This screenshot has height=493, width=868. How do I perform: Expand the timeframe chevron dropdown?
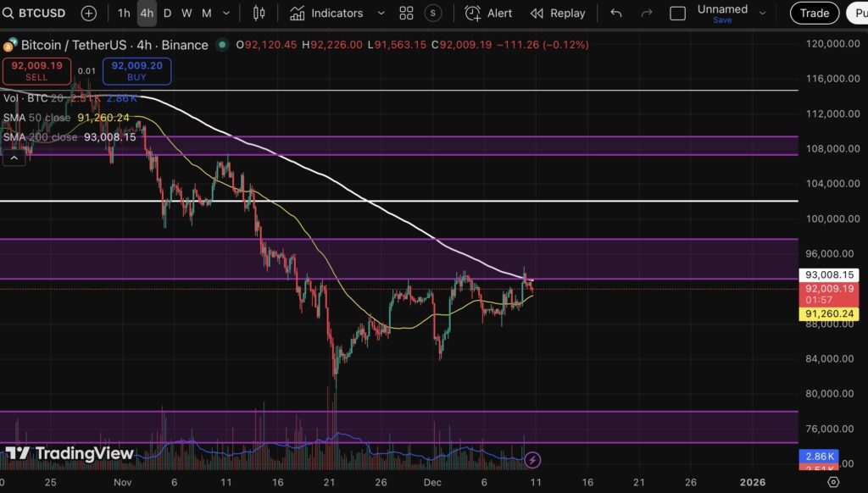225,14
